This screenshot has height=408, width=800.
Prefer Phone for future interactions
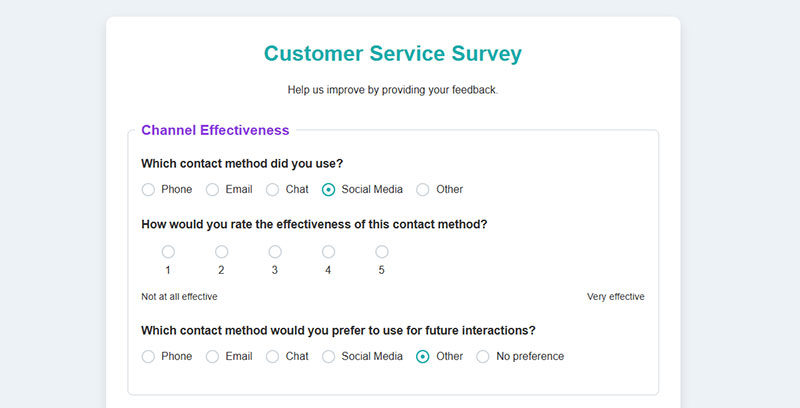(148, 356)
